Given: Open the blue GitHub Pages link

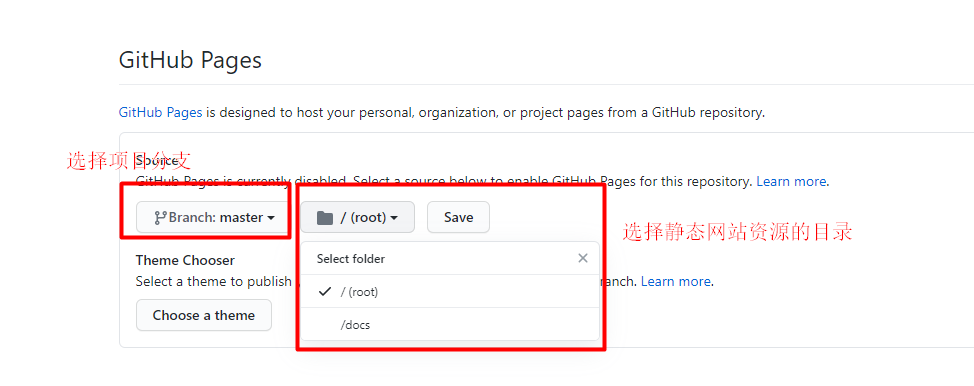Looking at the screenshot, I should pos(160,113).
